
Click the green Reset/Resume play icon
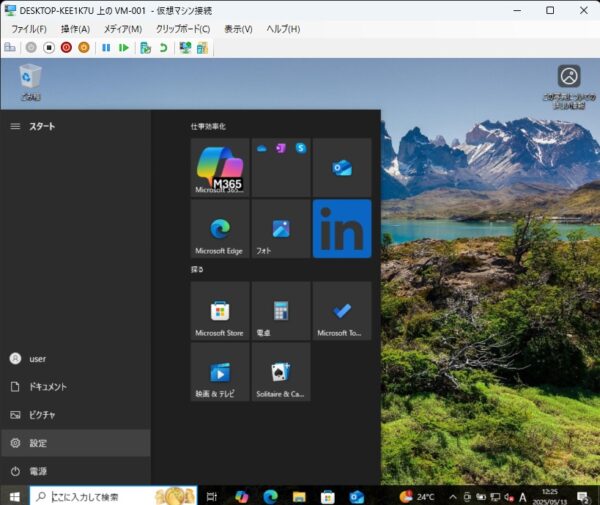[124, 47]
